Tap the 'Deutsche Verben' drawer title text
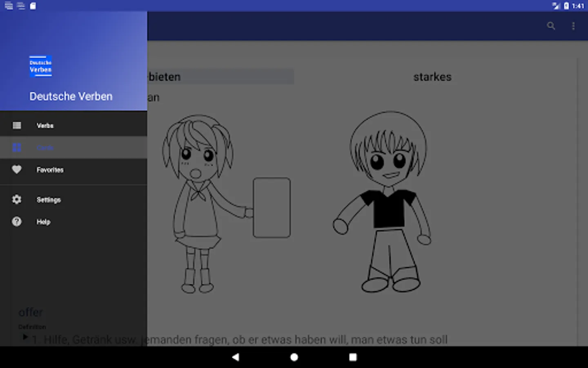 tap(71, 96)
